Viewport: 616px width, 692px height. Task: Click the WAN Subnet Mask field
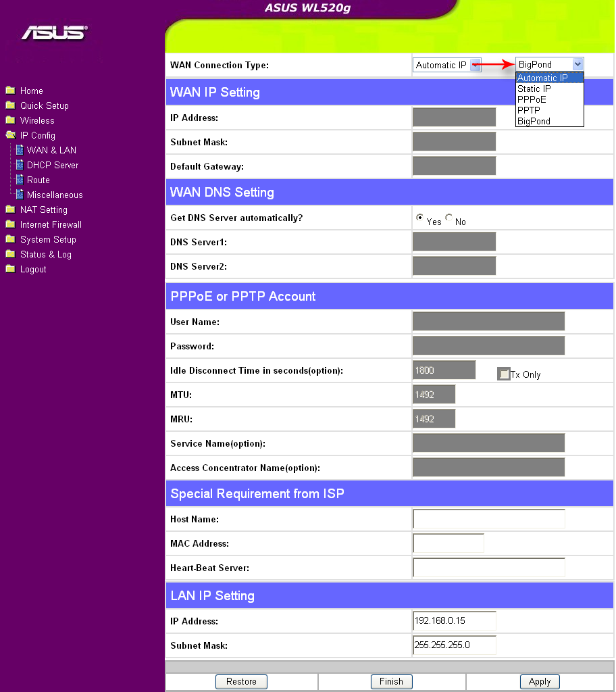tap(454, 142)
